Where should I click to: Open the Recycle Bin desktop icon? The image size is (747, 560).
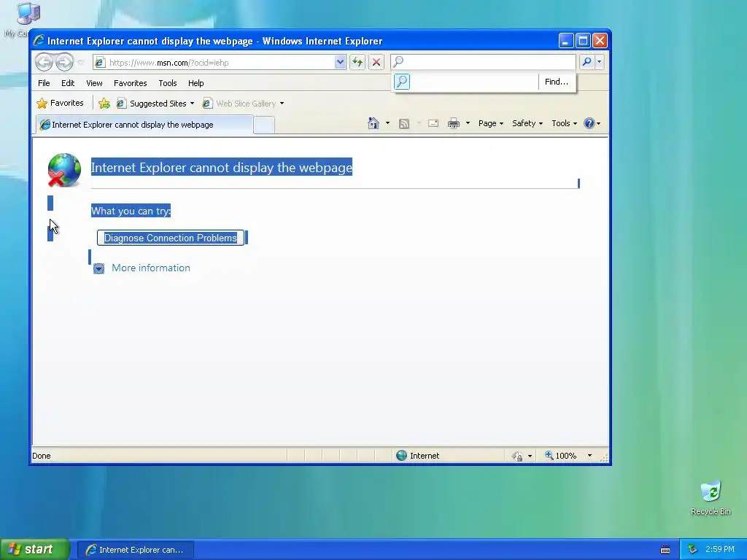(711, 498)
